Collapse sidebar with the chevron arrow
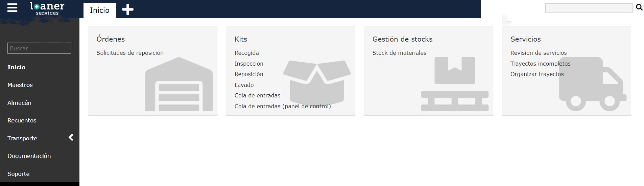644x186 pixels. point(71,137)
